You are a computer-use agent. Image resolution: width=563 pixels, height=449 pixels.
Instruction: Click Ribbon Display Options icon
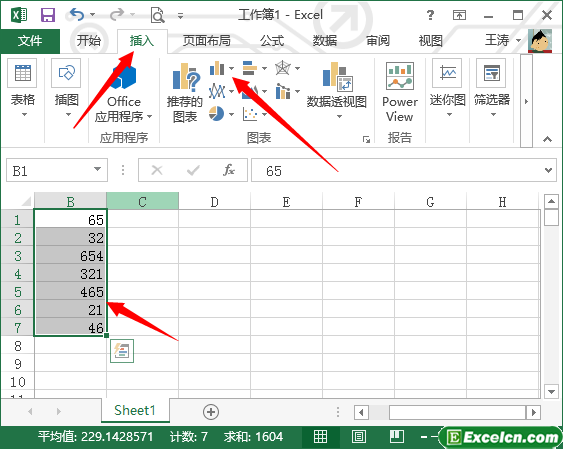click(x=459, y=15)
